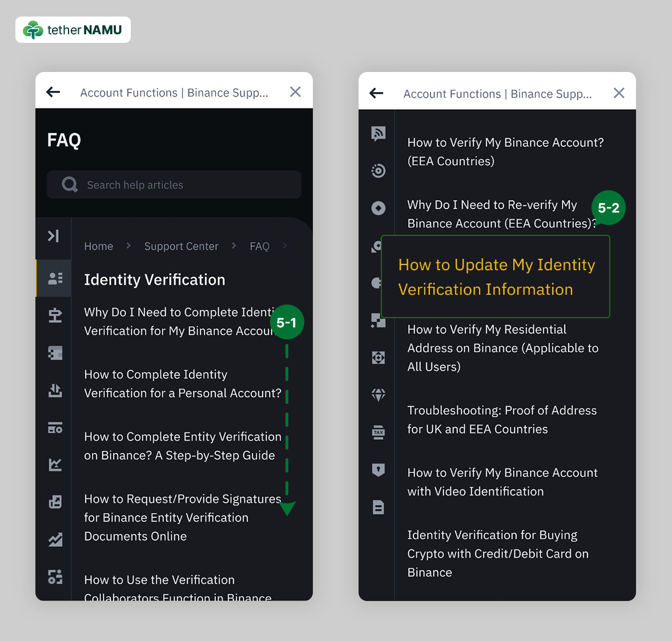The height and width of the screenshot is (641, 672).
Task: Open the deposit tray with arrows icon
Action: tap(55, 390)
